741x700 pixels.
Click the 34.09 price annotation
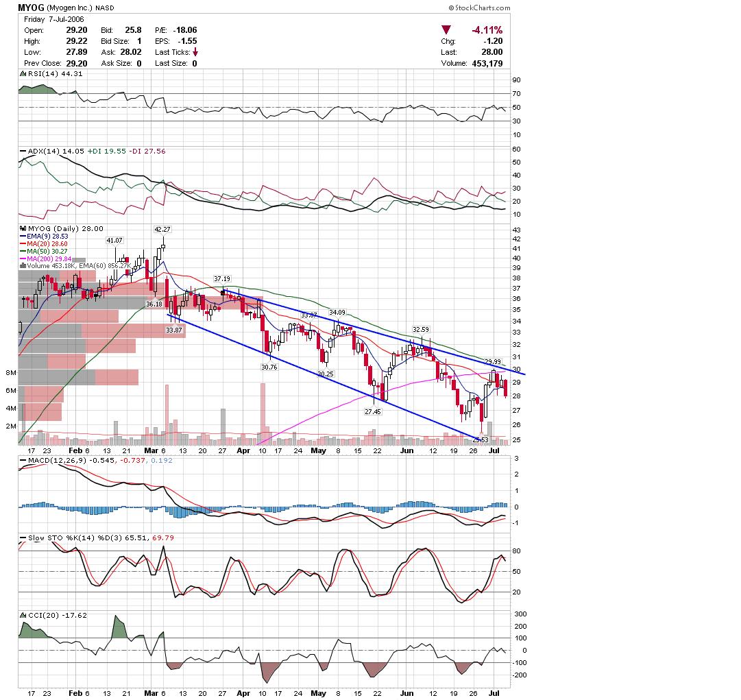click(x=337, y=313)
